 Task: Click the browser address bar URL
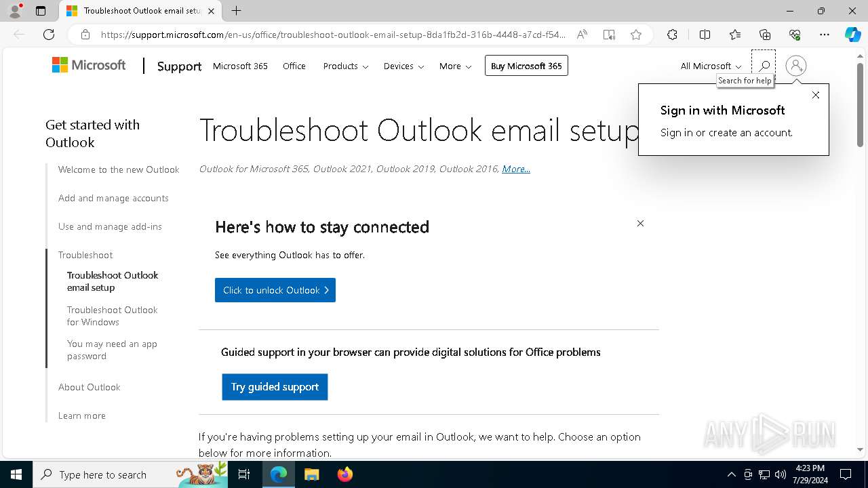[332, 35]
